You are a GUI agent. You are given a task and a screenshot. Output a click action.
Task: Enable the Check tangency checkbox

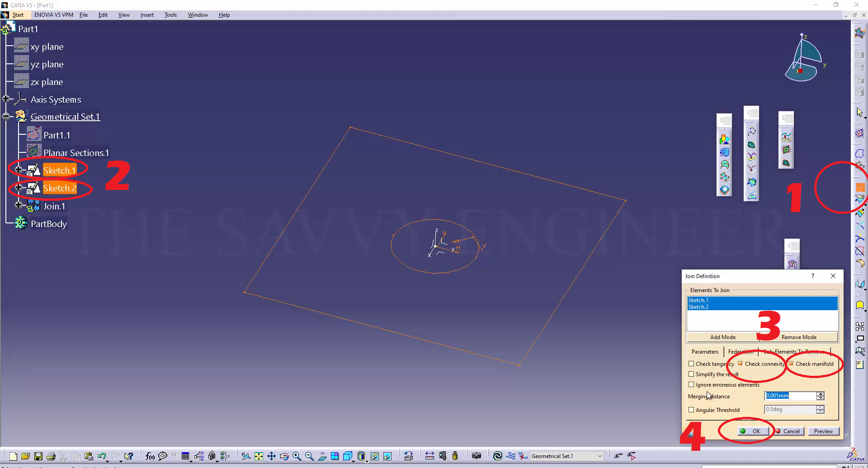coord(691,364)
